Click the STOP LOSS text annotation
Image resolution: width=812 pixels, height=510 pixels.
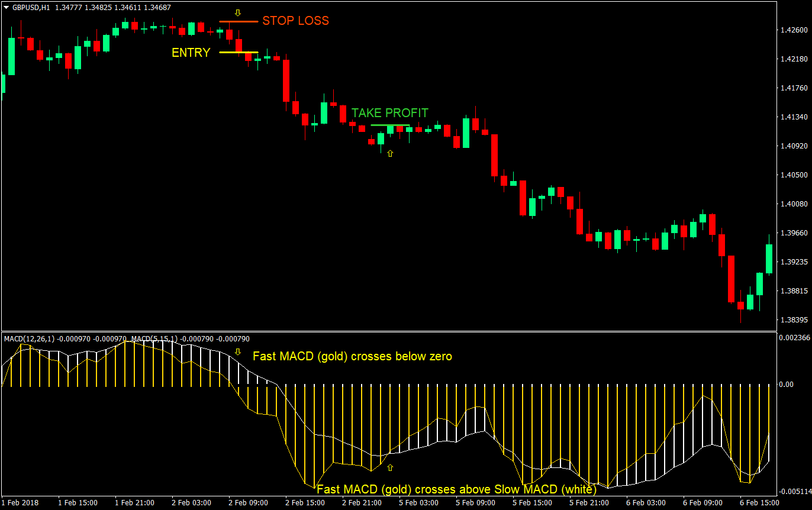coord(295,21)
